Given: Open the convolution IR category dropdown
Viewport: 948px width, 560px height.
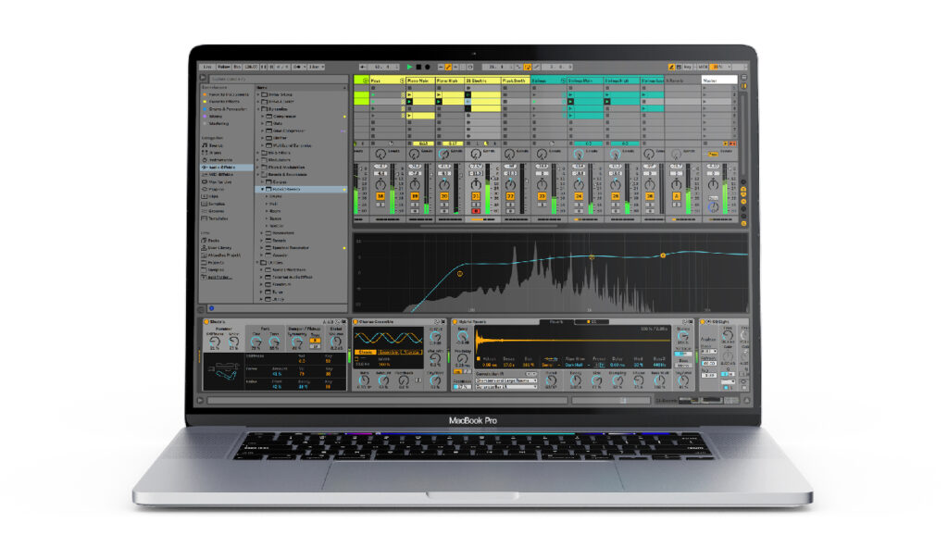Looking at the screenshot, I should point(505,380).
